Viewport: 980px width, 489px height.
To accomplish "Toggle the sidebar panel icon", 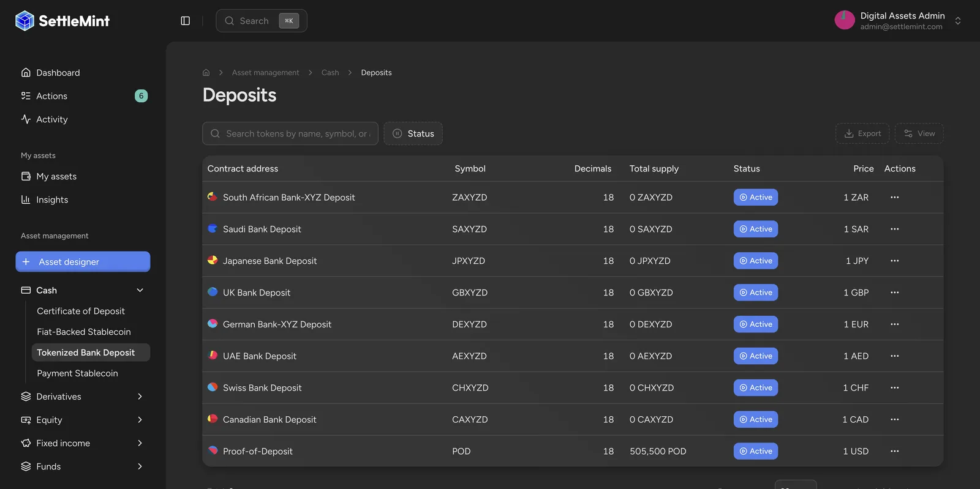I will pyautogui.click(x=185, y=21).
